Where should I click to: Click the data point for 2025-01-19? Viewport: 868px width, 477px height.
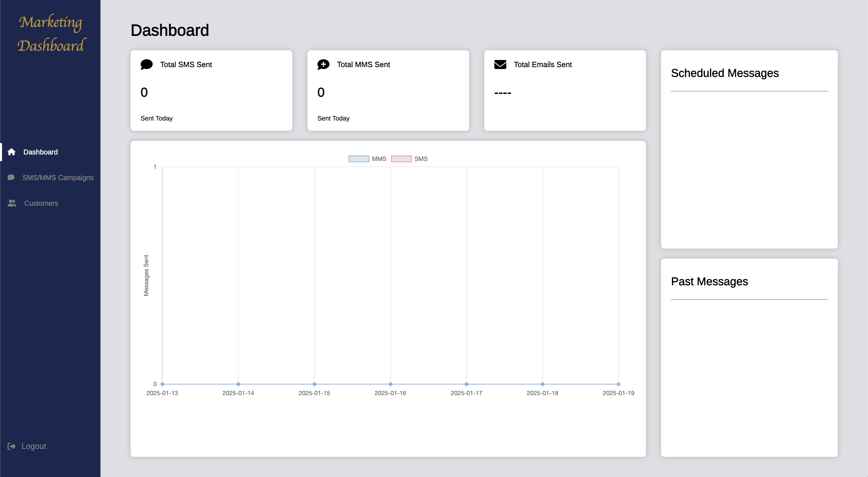[x=619, y=384]
